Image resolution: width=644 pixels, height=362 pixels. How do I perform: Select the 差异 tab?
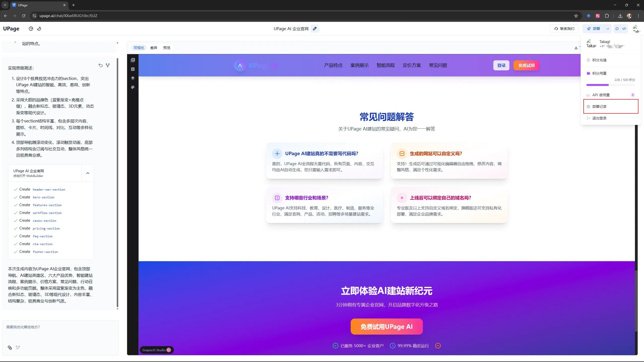coord(154,48)
